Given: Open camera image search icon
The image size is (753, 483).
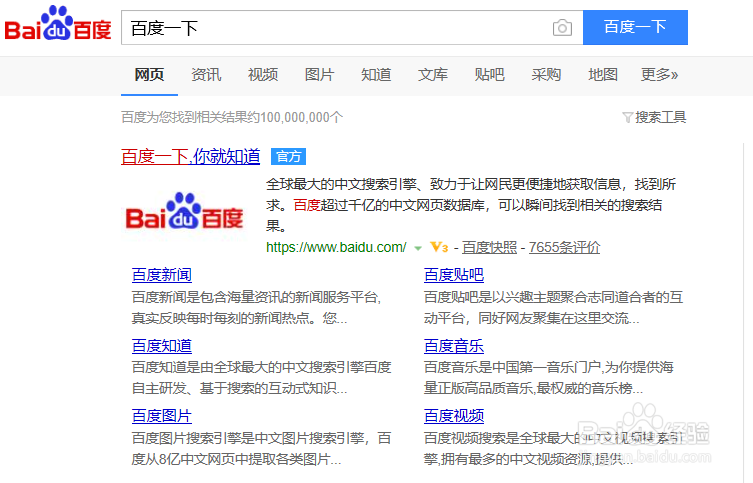Looking at the screenshot, I should 562,28.
